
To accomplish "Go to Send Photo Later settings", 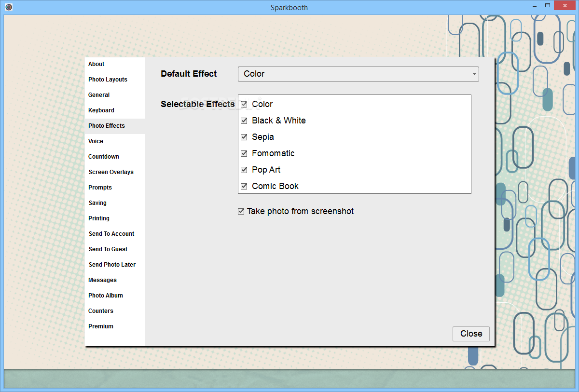I will [115, 265].
